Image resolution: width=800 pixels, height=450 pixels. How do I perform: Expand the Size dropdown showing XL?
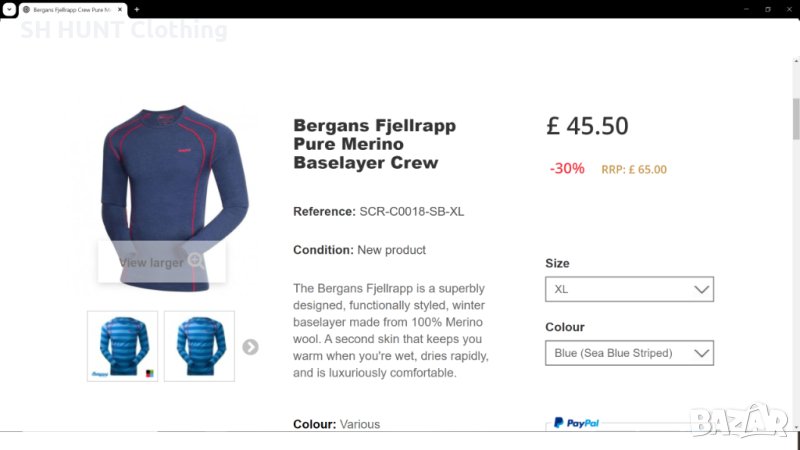point(628,289)
